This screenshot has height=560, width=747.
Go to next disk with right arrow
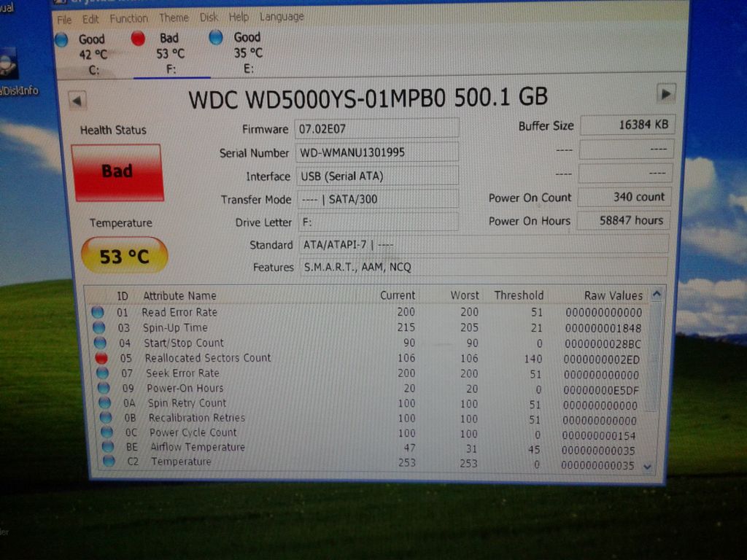click(x=666, y=94)
